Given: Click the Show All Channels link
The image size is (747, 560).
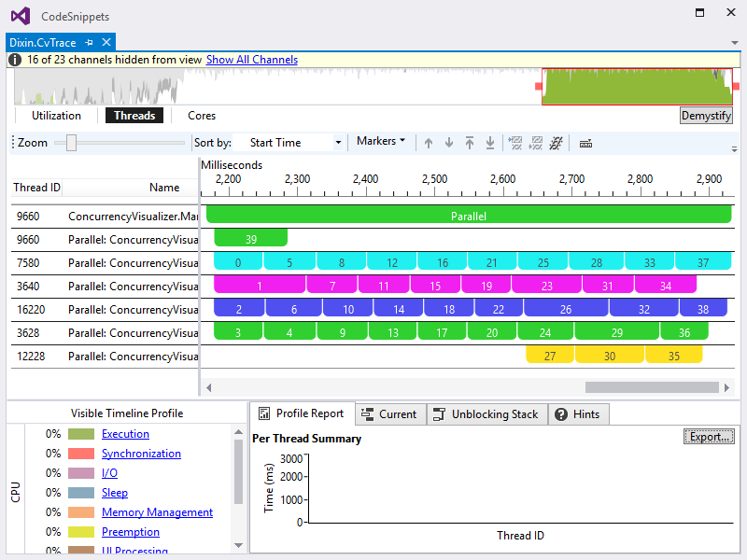Looking at the screenshot, I should pyautogui.click(x=252, y=60).
